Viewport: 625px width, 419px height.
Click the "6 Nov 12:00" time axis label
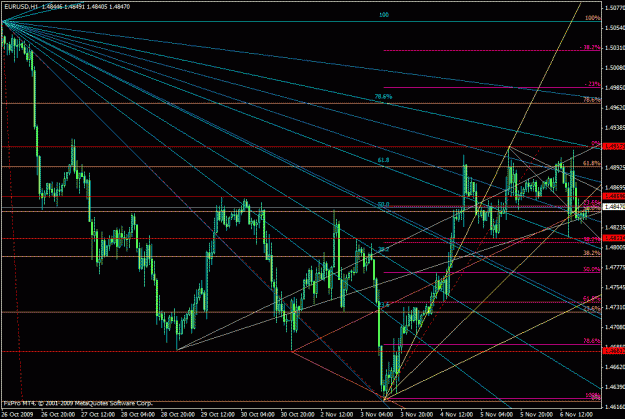pos(577,414)
